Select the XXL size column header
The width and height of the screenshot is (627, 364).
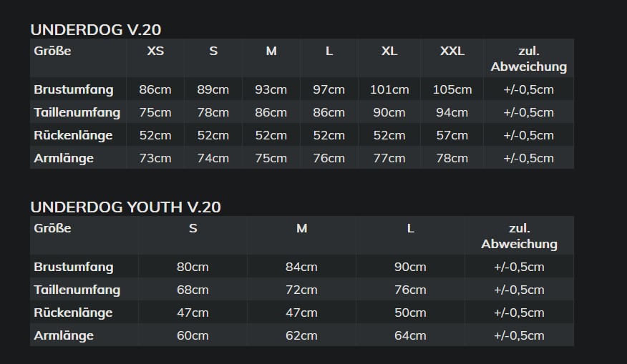[x=452, y=51]
